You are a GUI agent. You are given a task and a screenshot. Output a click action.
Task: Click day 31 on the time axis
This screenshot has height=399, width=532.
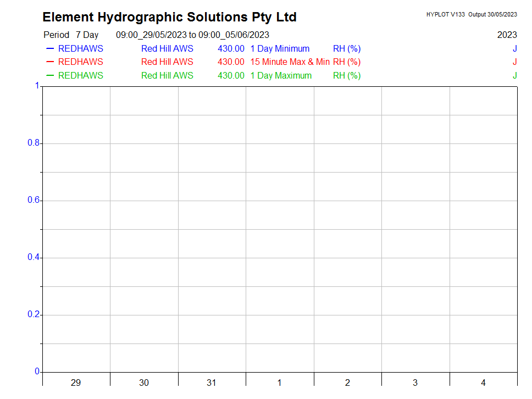[x=212, y=383]
